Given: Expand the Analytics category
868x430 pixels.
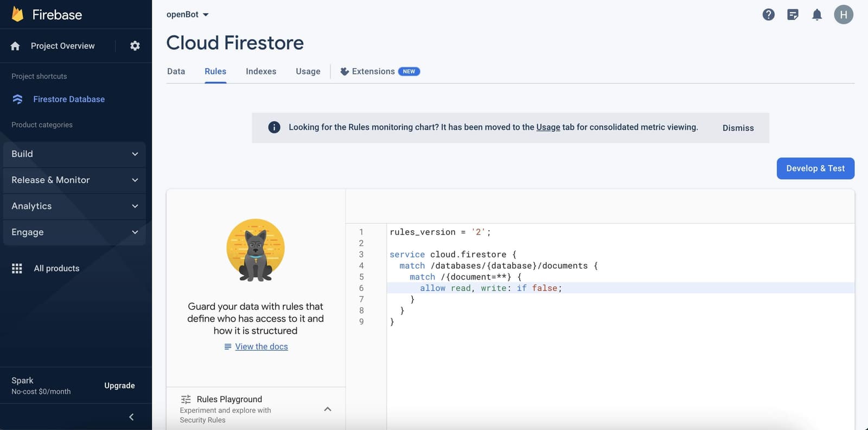Looking at the screenshot, I should pyautogui.click(x=74, y=206).
